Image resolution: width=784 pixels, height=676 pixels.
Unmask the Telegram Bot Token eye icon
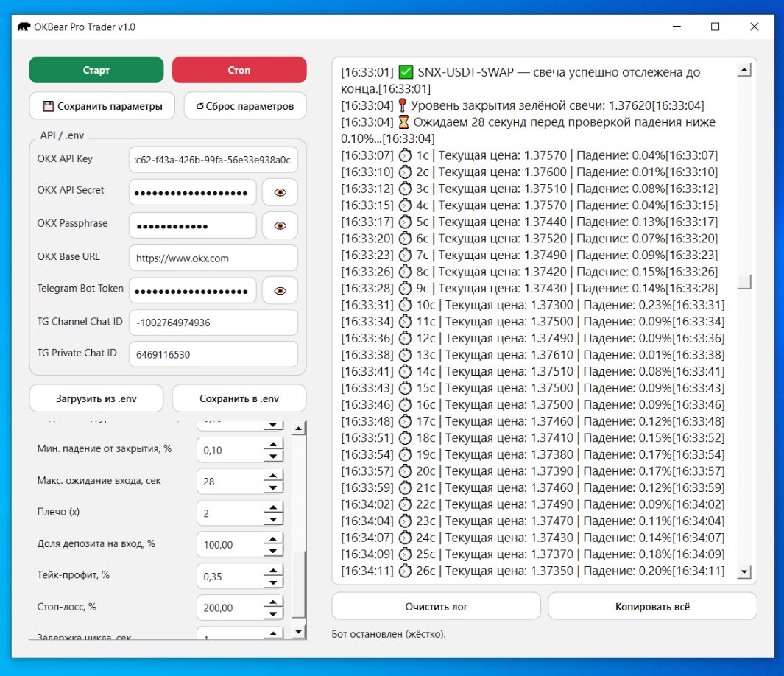tap(280, 291)
